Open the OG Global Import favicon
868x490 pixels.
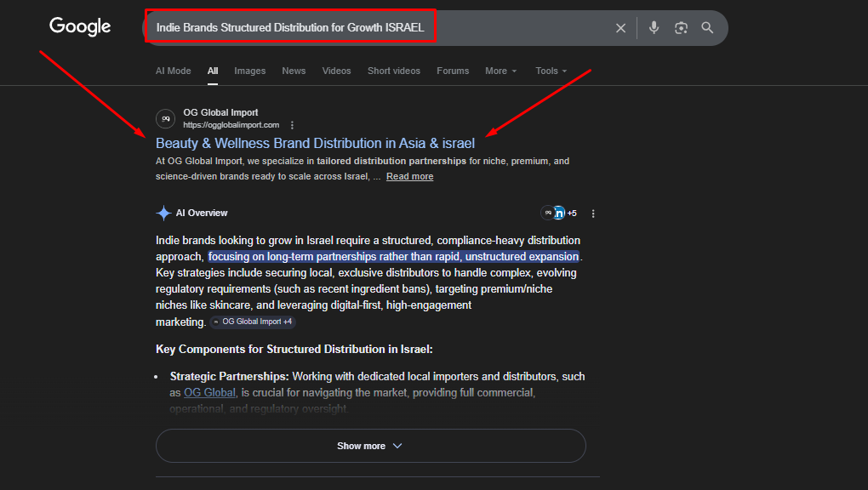(x=164, y=117)
